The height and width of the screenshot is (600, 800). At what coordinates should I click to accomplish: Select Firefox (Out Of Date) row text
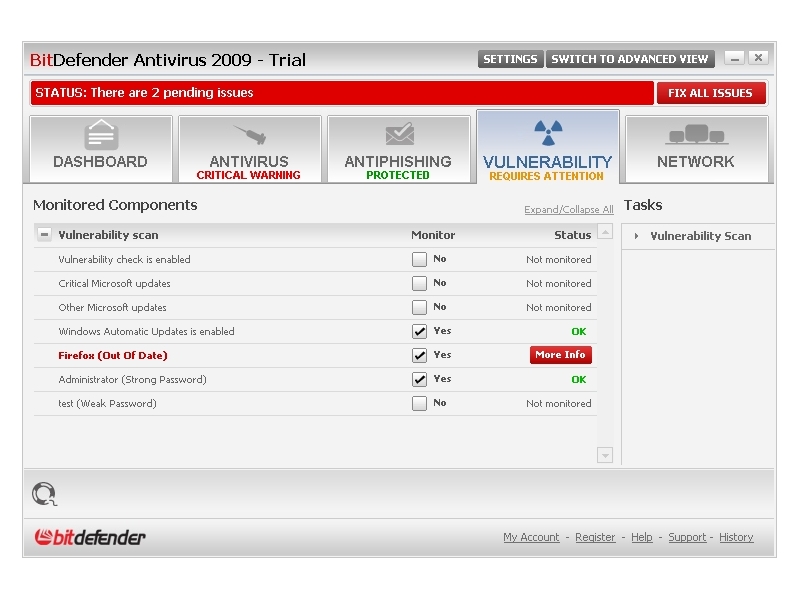[113, 356]
